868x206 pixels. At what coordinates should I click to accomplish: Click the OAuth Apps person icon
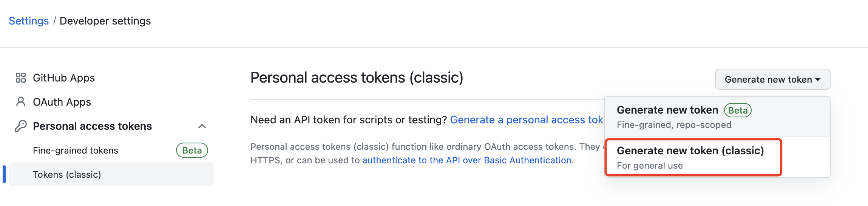(x=21, y=102)
